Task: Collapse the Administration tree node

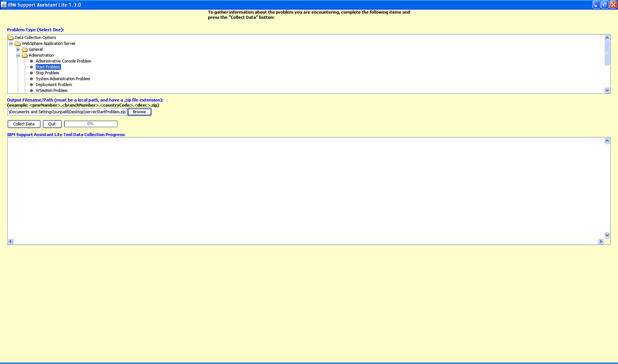Action: 18,55
